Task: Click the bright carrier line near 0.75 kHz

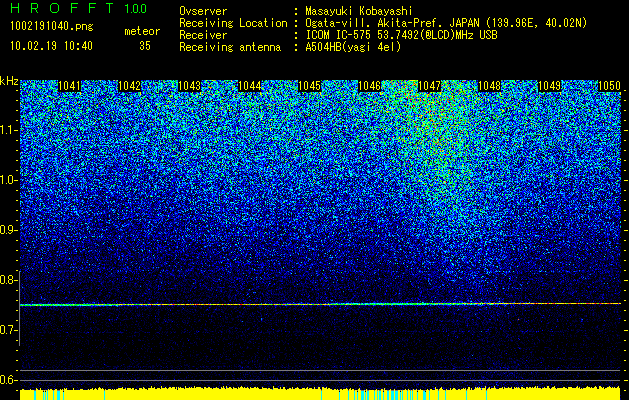Action: (x=320, y=304)
